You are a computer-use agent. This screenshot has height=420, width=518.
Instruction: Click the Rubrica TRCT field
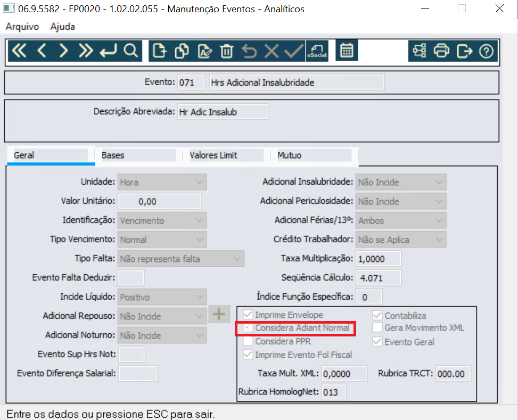453,374
